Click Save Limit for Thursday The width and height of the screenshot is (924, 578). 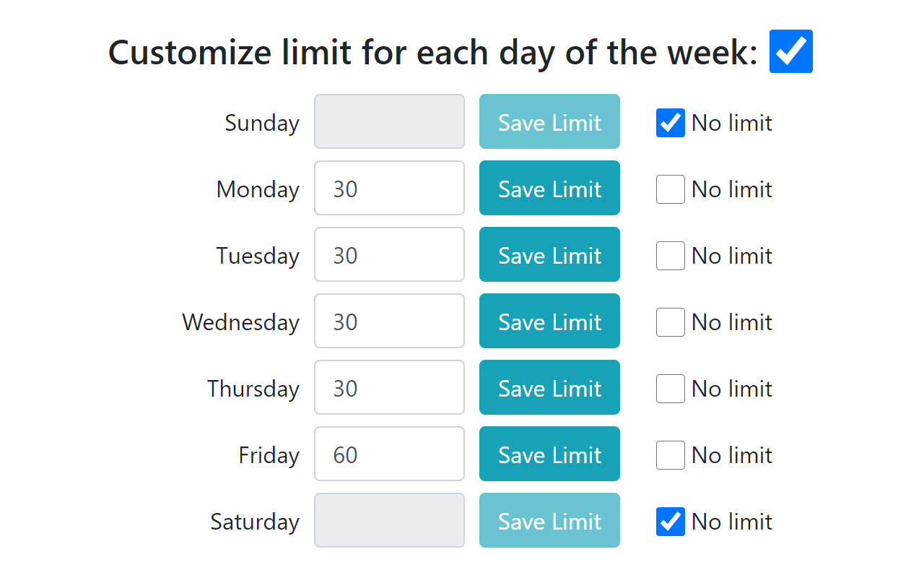(x=549, y=387)
